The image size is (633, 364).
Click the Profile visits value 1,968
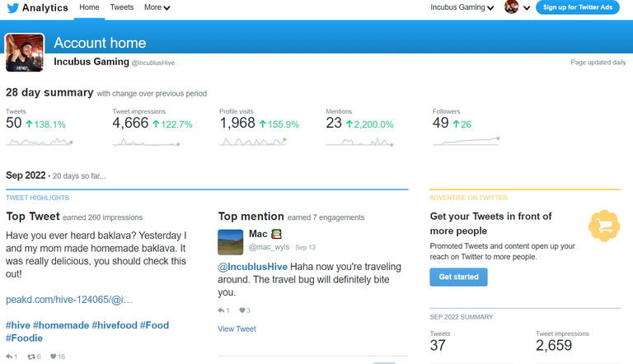point(237,123)
